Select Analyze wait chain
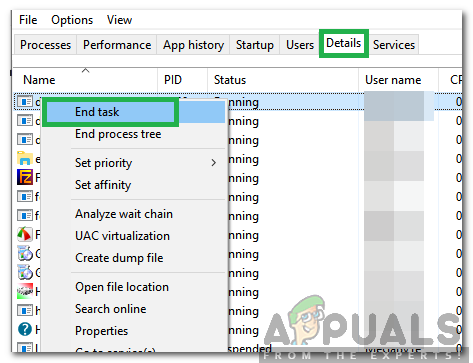The image size is (473, 363). (134, 214)
